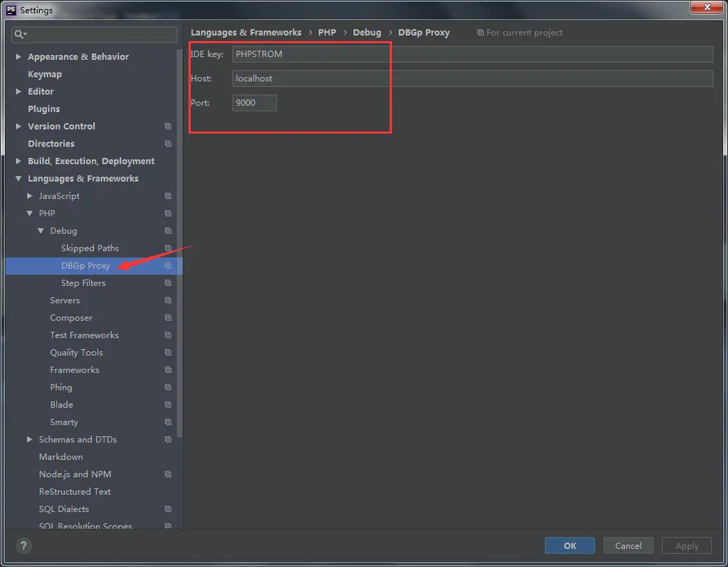Select the DBGp Proxy item
Image resolution: width=728 pixels, height=567 pixels.
pyautogui.click(x=86, y=265)
